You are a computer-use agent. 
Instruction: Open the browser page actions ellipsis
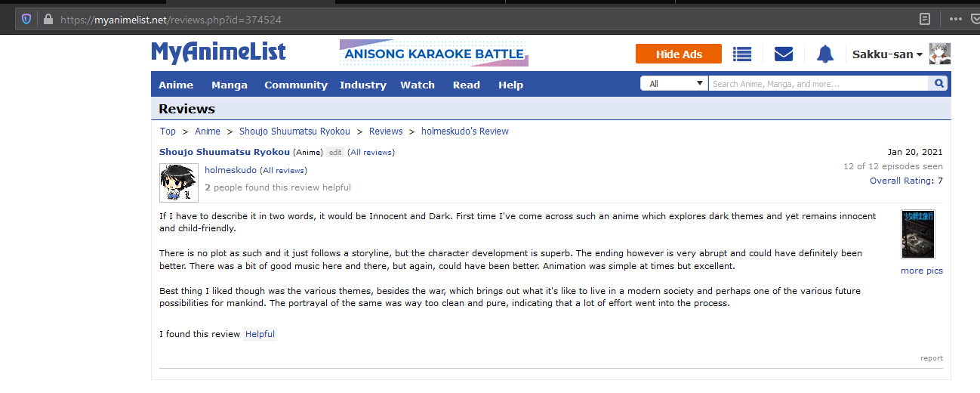[955, 19]
